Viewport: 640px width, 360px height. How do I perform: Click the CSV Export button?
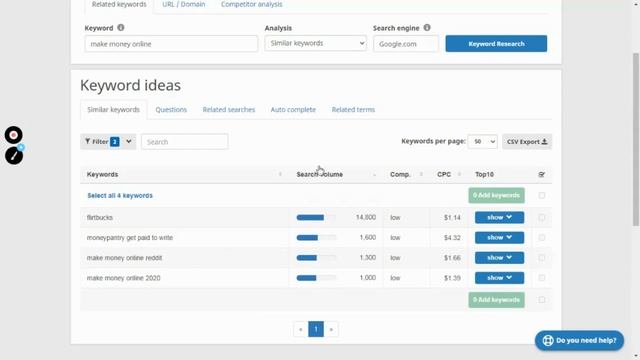[x=527, y=142]
